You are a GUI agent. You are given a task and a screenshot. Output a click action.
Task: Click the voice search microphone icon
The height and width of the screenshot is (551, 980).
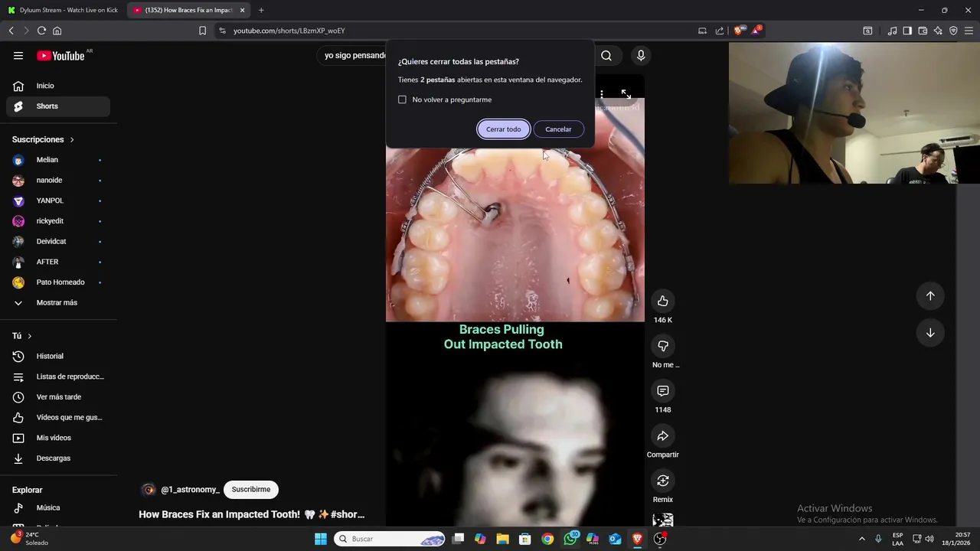click(x=641, y=55)
